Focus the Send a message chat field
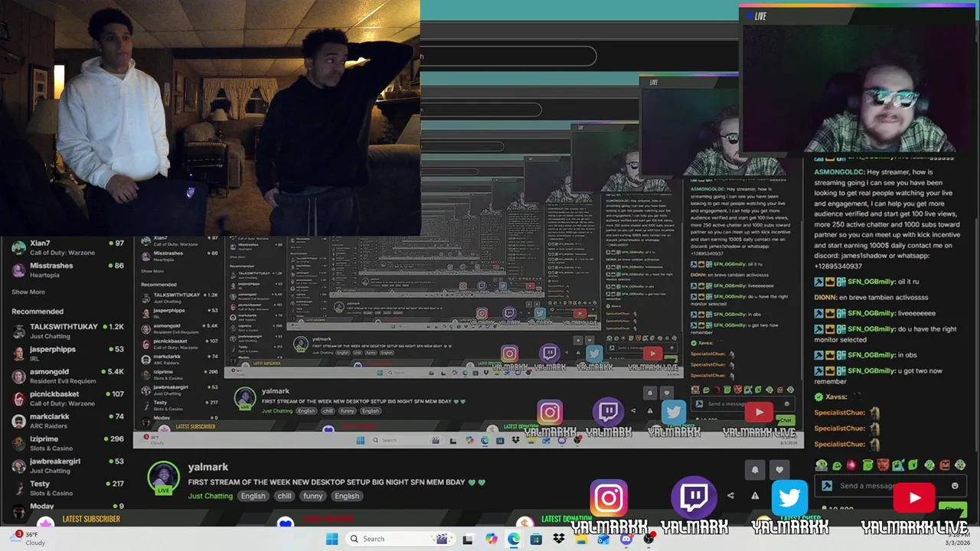 point(890,486)
